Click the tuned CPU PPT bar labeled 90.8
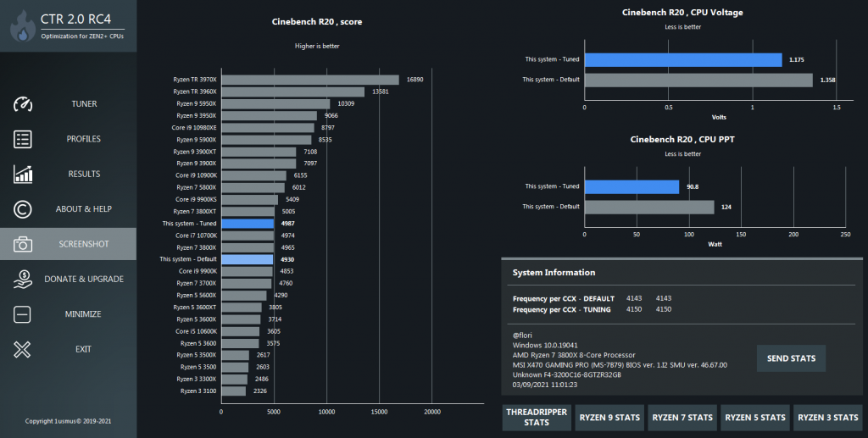This screenshot has width=868, height=438. (632, 186)
